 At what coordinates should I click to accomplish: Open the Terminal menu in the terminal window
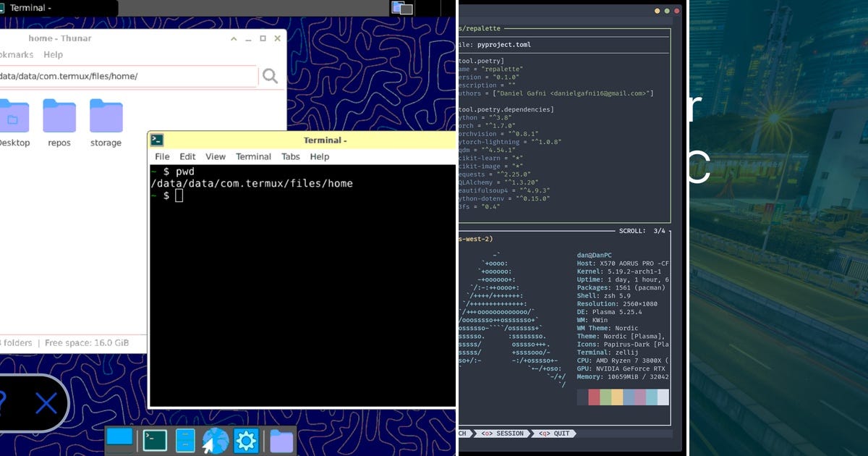[253, 156]
